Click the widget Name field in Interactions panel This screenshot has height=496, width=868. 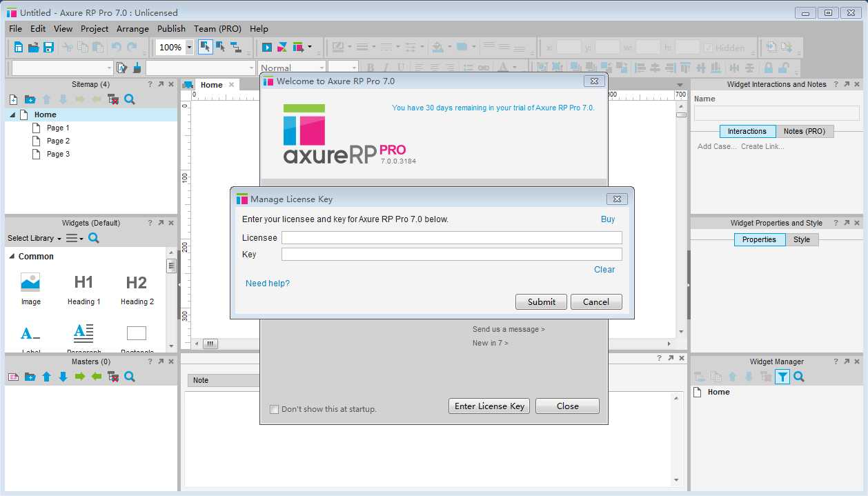[777, 113]
